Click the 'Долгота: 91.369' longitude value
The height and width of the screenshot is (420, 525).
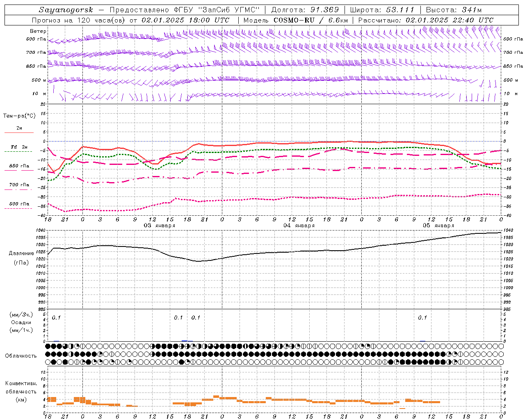(305, 10)
